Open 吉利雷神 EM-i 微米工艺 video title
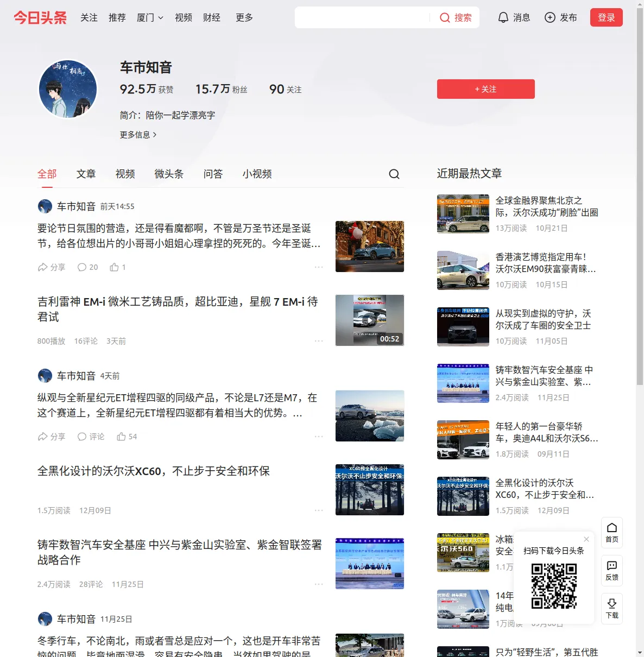The image size is (644, 657). [178, 309]
